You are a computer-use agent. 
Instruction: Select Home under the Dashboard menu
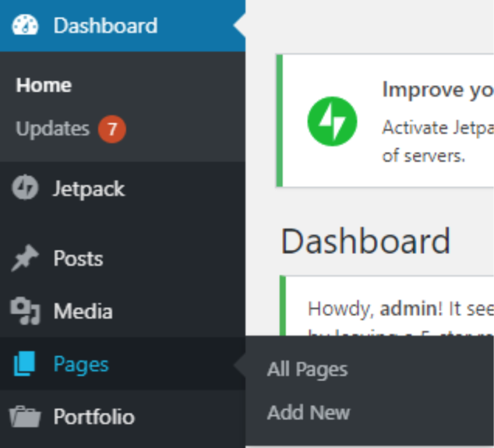pos(43,85)
